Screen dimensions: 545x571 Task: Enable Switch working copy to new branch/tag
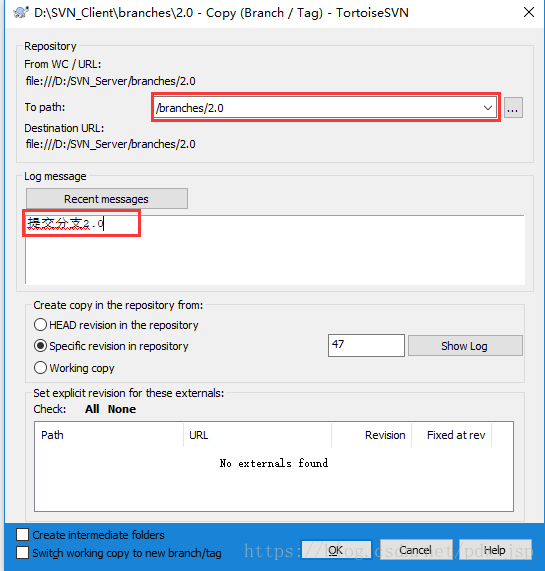pyautogui.click(x=23, y=552)
